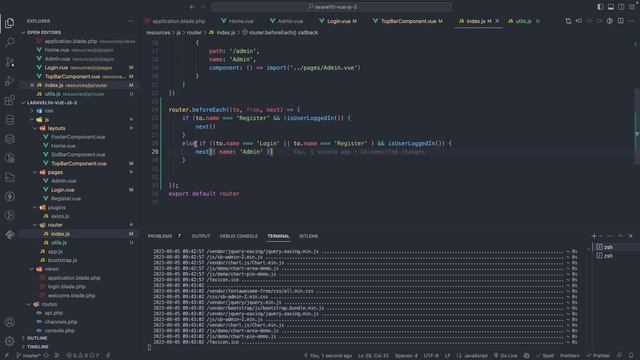Viewport: 640px width, 360px height.
Task: Create a new terminal with plus icon
Action: coord(594,236)
